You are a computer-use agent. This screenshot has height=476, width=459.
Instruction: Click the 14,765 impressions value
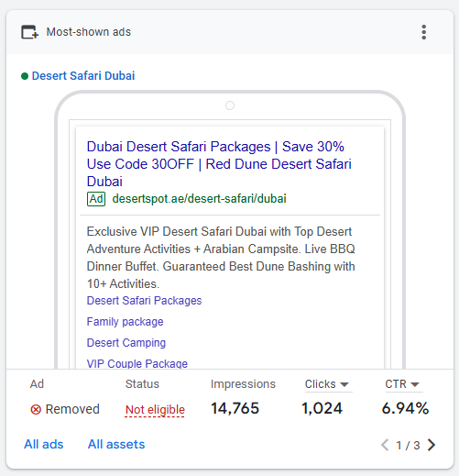click(235, 408)
